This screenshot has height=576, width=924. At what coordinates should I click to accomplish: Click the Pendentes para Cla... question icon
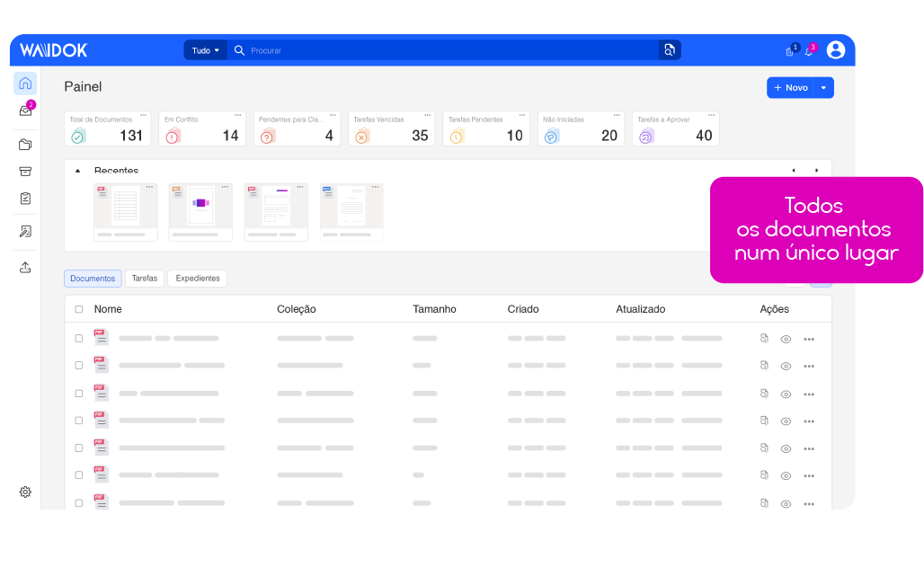coord(267,137)
